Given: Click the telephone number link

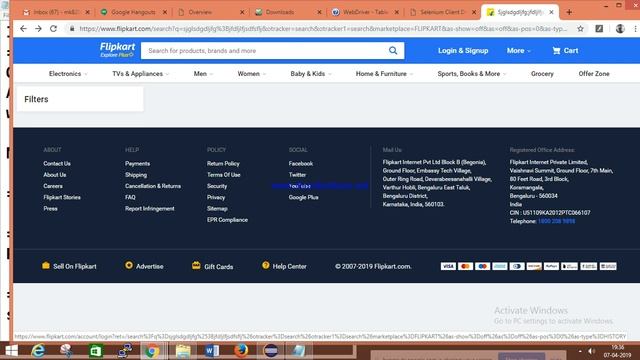Looking at the screenshot, I should point(556,221).
